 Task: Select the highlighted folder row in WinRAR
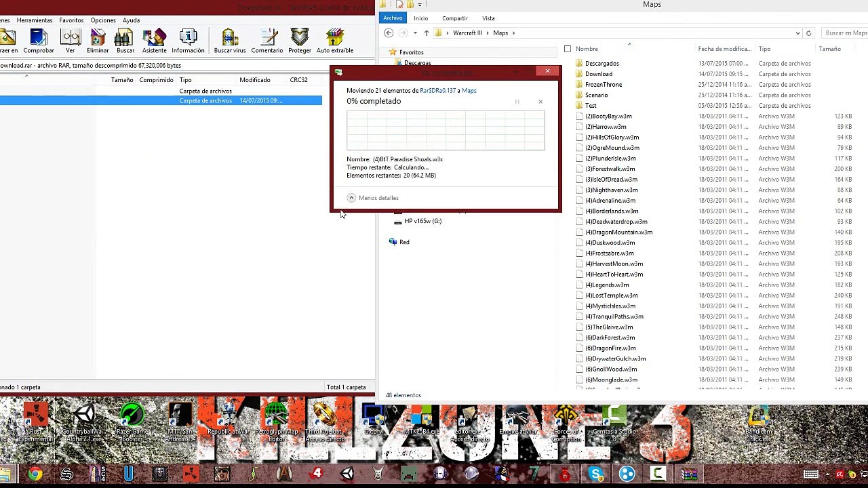click(x=161, y=100)
